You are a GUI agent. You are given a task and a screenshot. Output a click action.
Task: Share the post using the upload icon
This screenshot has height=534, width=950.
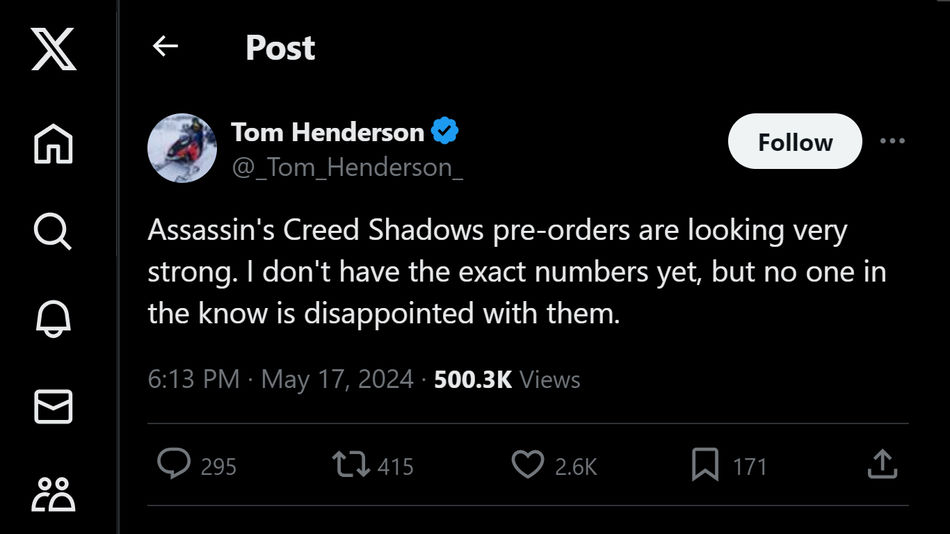tap(881, 464)
